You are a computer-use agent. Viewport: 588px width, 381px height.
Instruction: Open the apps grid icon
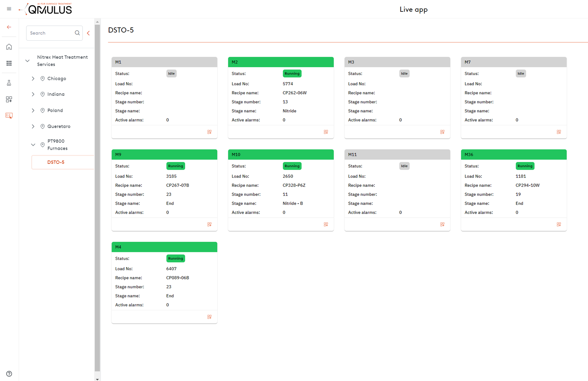point(9,63)
